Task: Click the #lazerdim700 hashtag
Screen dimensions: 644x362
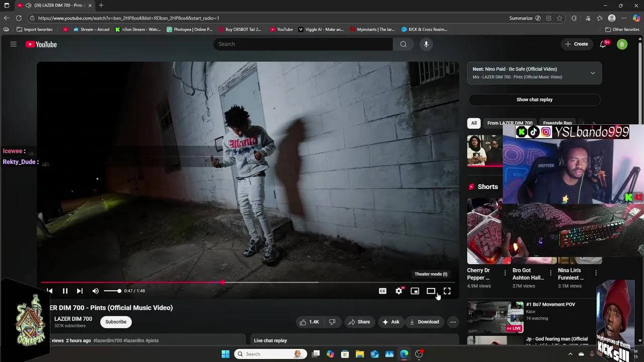Action: click(x=108, y=340)
